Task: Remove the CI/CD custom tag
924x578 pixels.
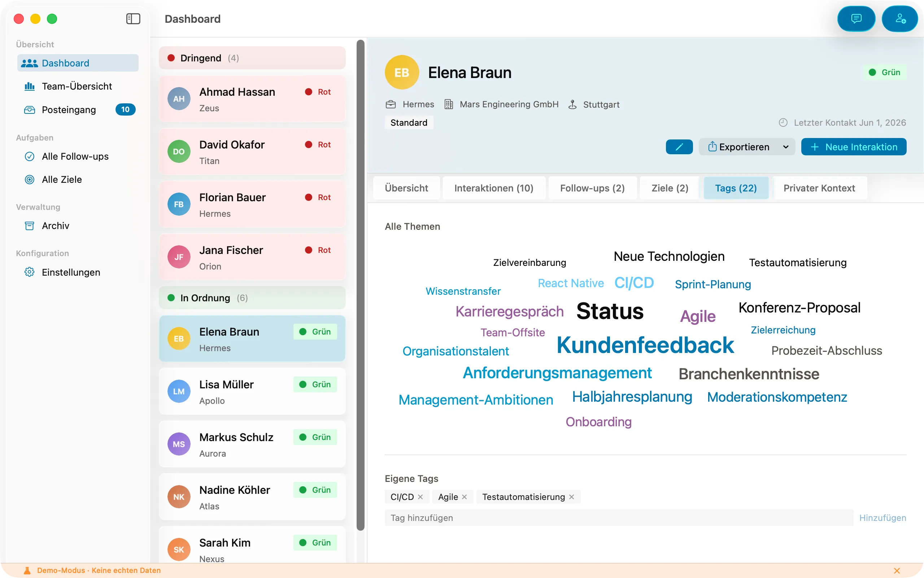Action: [420, 497]
